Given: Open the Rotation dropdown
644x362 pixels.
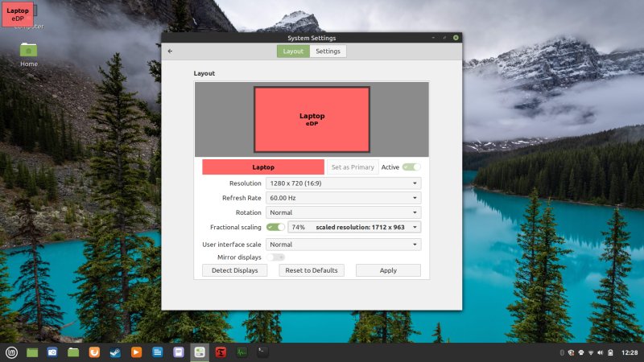Looking at the screenshot, I should pyautogui.click(x=343, y=212).
